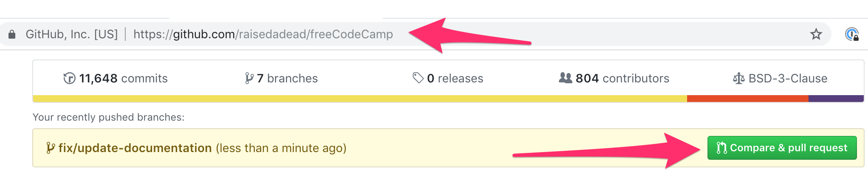Click the lock icon in the address bar
This screenshot has height=175, width=868.
coord(12,34)
